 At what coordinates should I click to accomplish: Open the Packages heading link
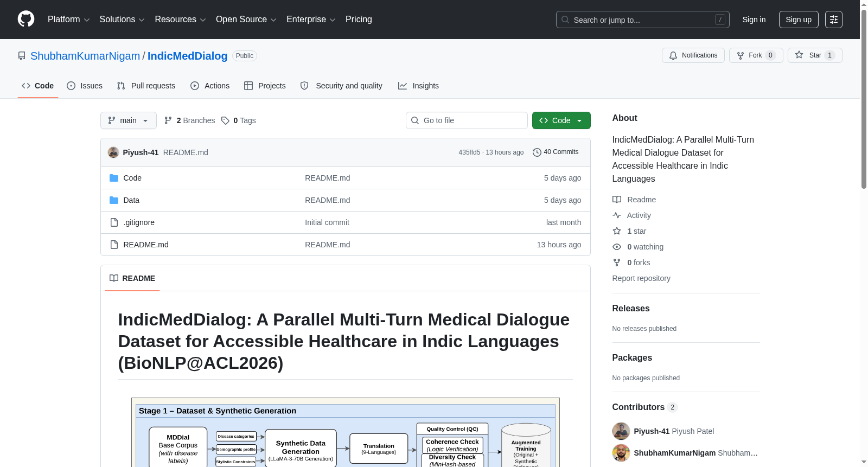(632, 357)
